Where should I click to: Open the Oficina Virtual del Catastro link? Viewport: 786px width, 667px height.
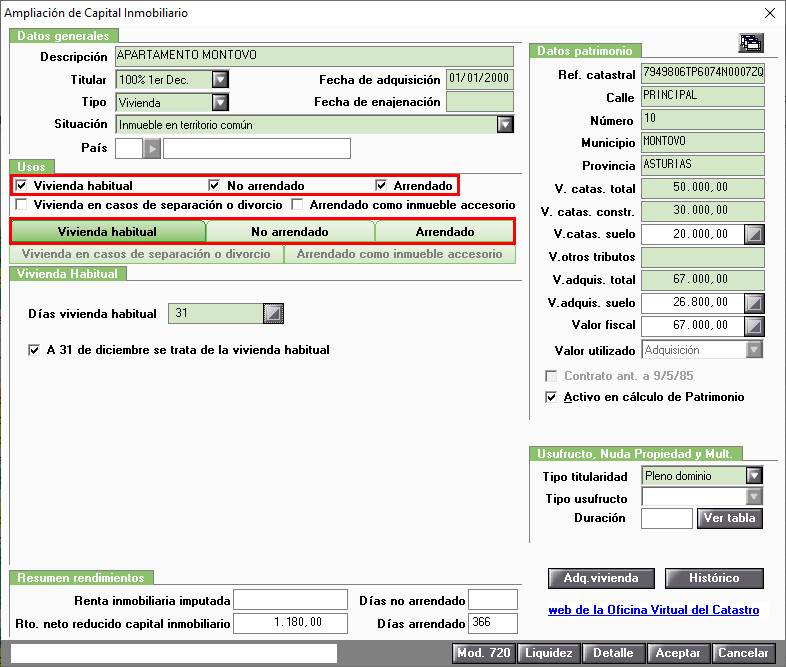653,610
